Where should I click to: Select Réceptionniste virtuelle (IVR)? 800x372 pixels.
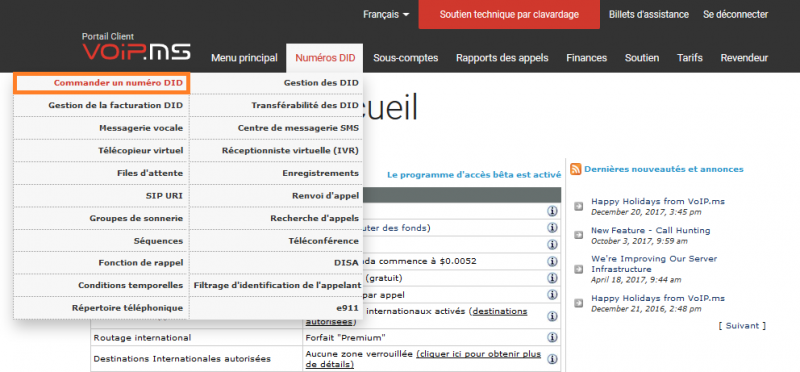point(276,151)
